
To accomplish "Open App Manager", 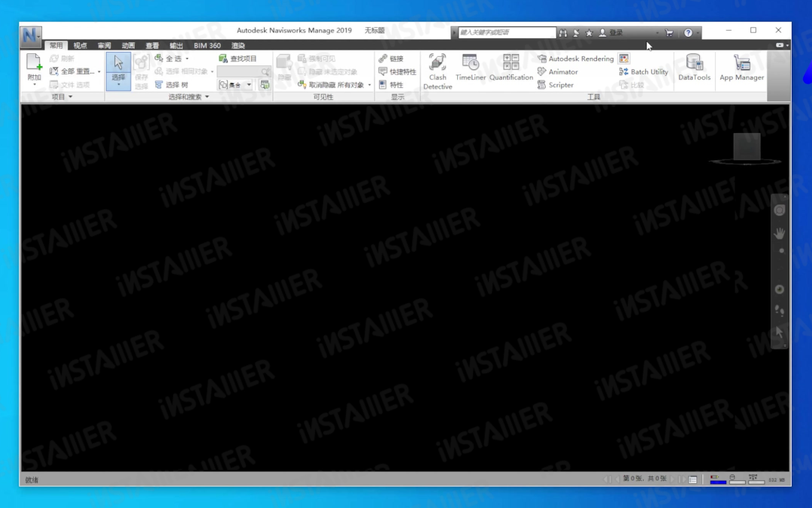I will (741, 68).
